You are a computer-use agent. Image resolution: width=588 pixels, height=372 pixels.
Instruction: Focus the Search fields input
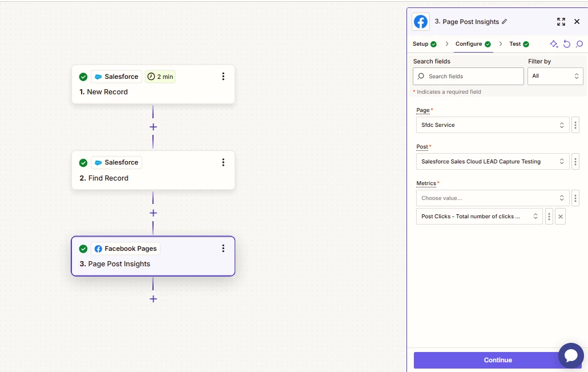click(x=468, y=76)
